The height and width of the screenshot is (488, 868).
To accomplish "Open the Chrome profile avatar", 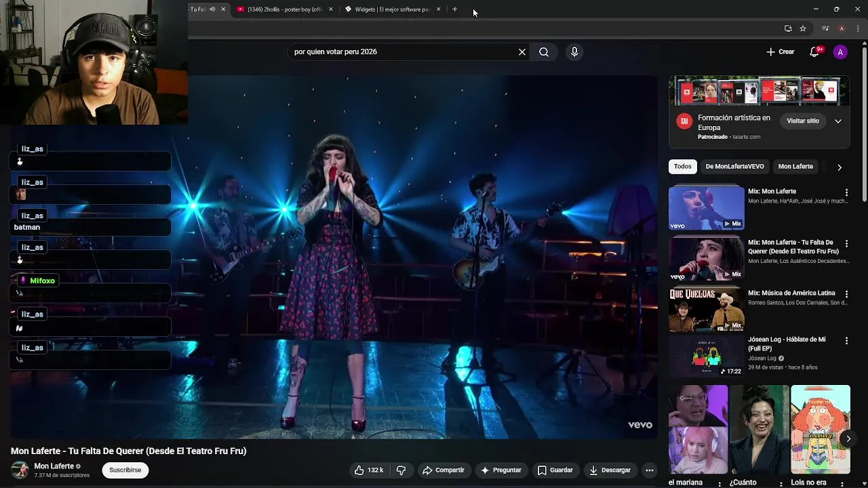I will coord(842,28).
